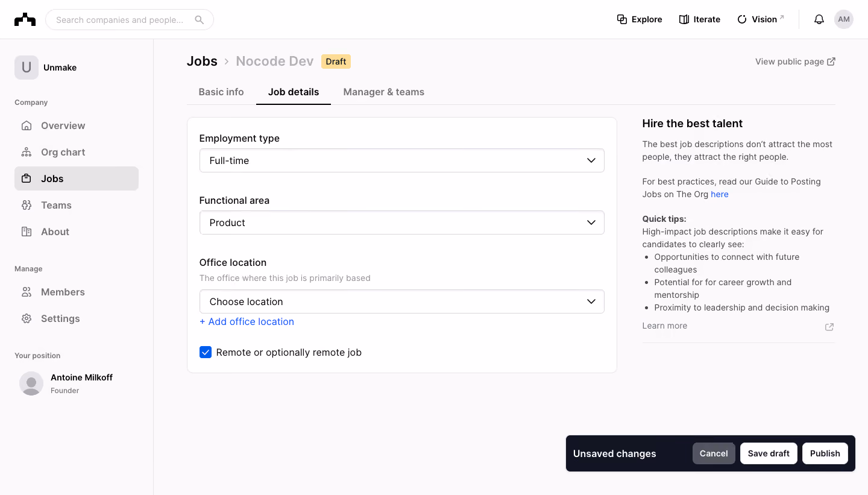
Task: Click the Save draft button
Action: click(x=769, y=453)
